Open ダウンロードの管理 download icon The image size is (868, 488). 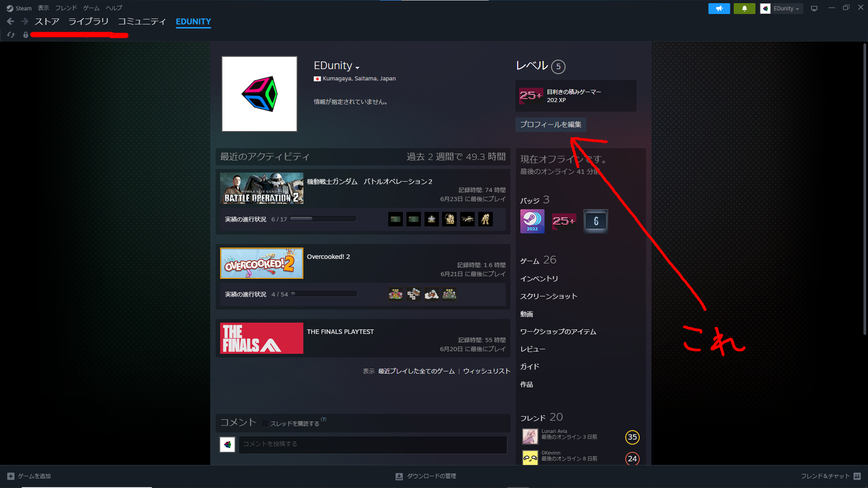[399, 476]
